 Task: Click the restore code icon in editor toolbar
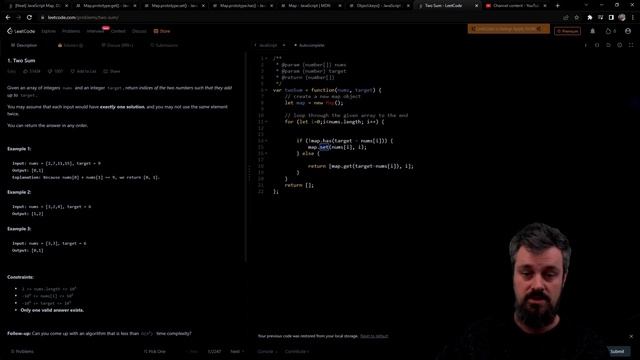pos(608,45)
